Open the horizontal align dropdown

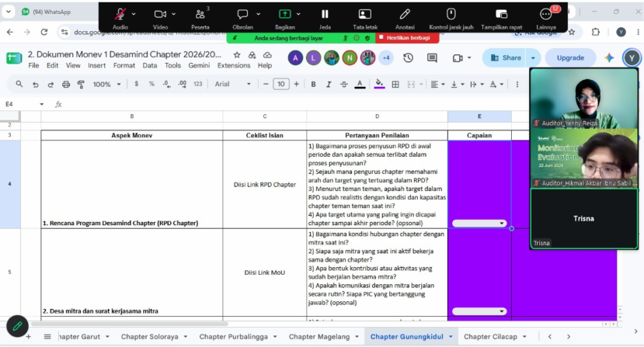(437, 84)
